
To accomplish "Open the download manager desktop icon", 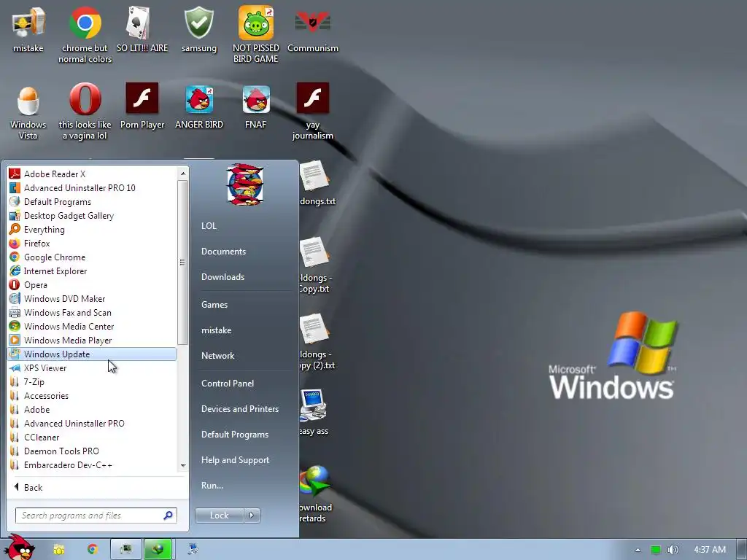I will pyautogui.click(x=315, y=494).
